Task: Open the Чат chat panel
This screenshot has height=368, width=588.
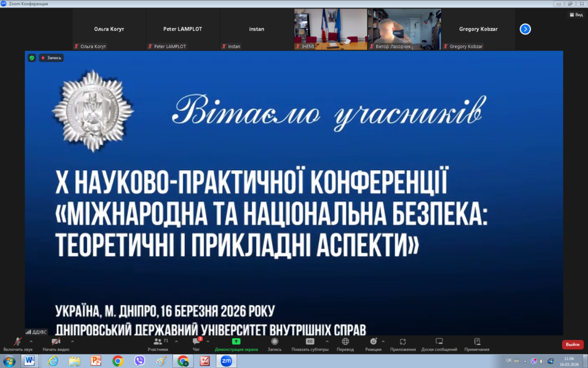Action: click(196, 342)
